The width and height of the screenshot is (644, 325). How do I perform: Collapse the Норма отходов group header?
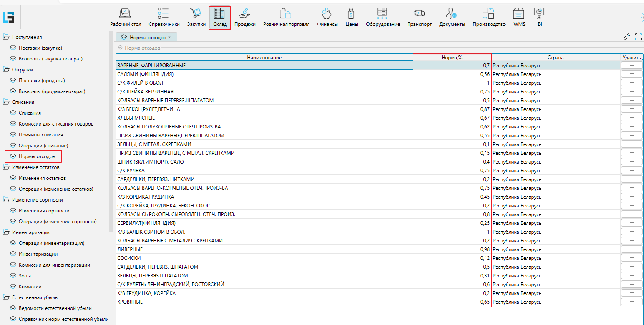pyautogui.click(x=120, y=48)
